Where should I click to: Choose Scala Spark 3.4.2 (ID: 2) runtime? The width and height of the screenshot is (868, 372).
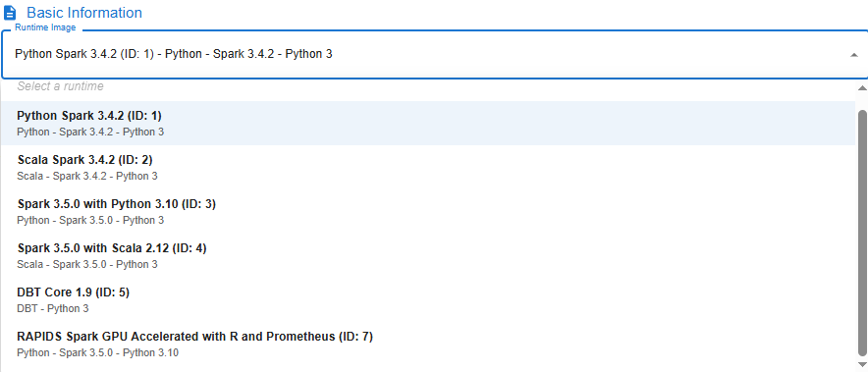pos(428,167)
